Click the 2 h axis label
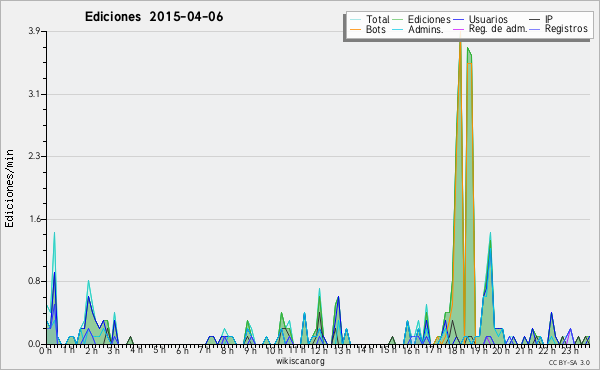Image resolution: width=600 pixels, height=370 pixels. click(91, 350)
